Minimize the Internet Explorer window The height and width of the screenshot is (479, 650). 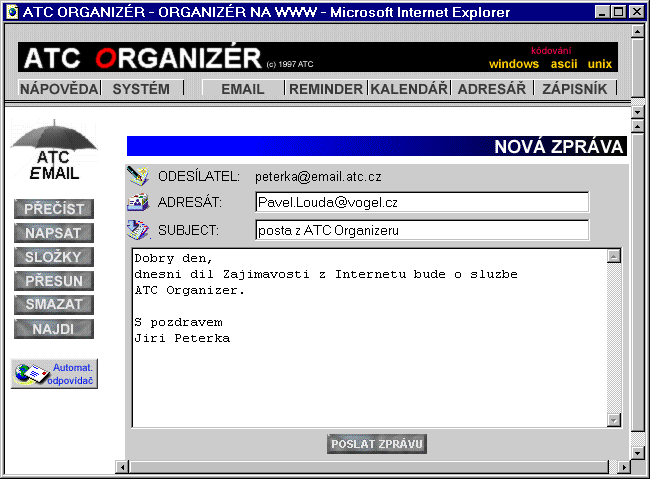coord(602,12)
